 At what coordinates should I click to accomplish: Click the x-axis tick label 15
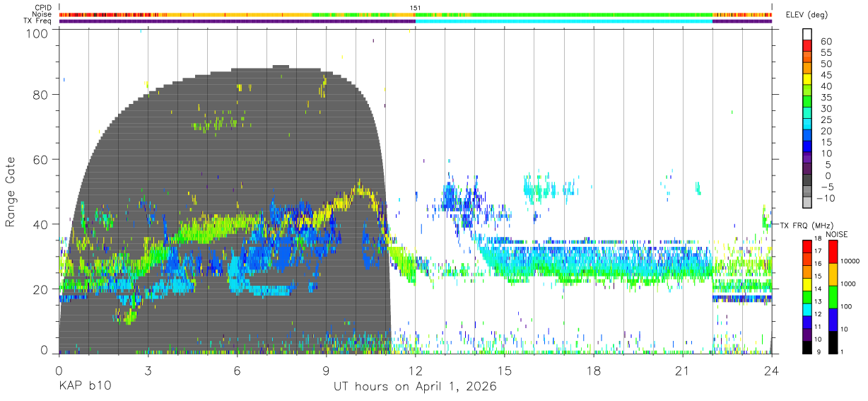point(505,371)
